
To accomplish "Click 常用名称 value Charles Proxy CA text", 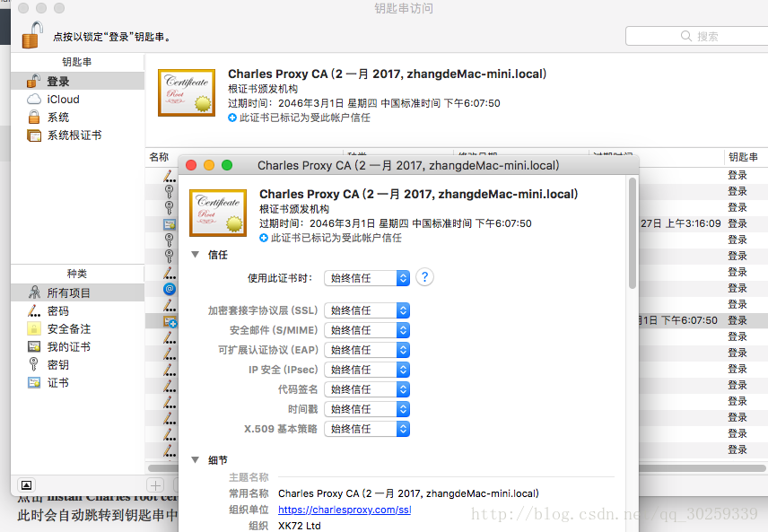I will pos(408,493).
